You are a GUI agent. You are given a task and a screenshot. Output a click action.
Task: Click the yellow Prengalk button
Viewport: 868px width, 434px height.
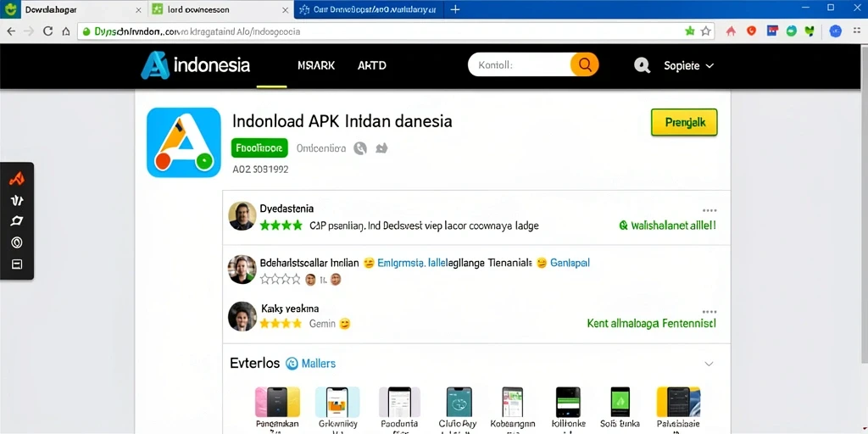coord(684,122)
